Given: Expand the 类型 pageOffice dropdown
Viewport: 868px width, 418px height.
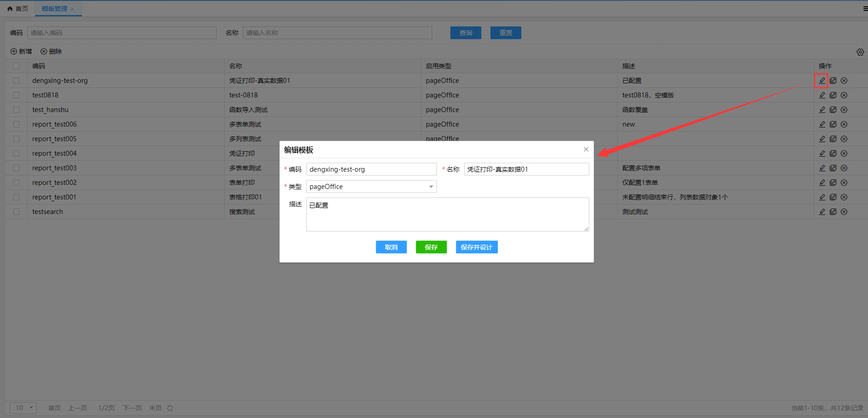Looking at the screenshot, I should coord(371,187).
